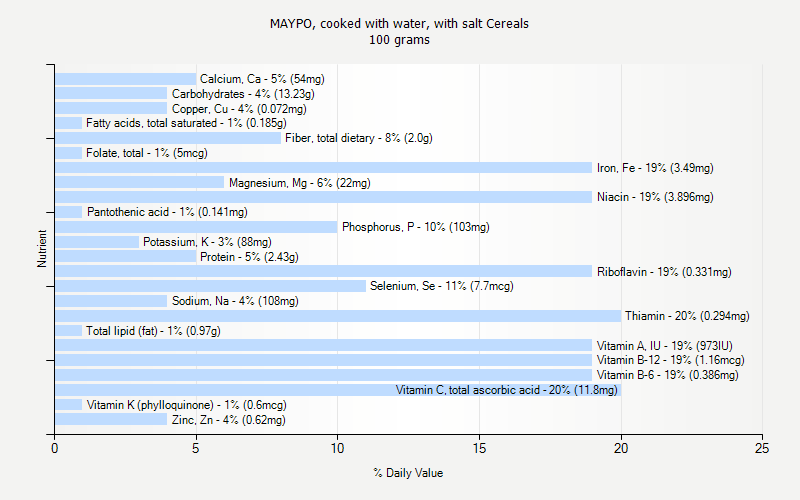Select the 'Zinc, Zn - 4% (0.62mg)' label
The height and width of the screenshot is (500, 800).
click(x=229, y=420)
